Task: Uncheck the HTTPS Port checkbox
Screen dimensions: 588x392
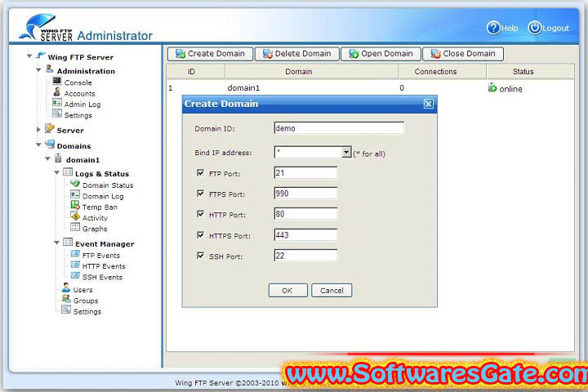Action: click(201, 235)
